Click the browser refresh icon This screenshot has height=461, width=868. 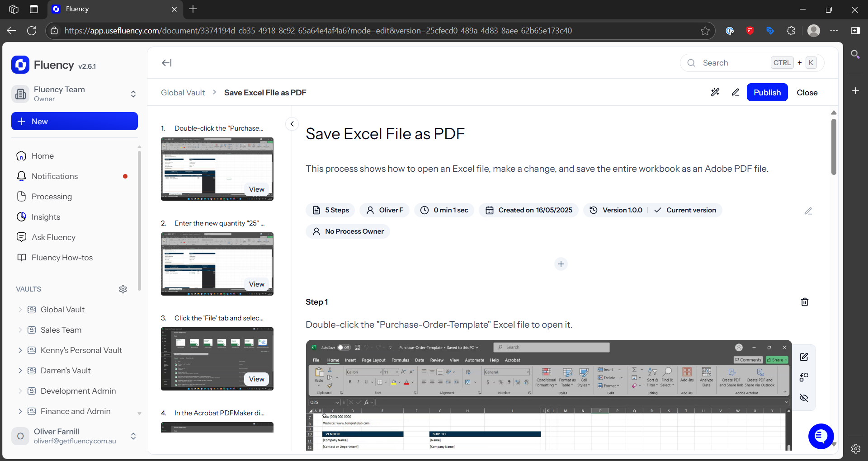pyautogui.click(x=32, y=31)
